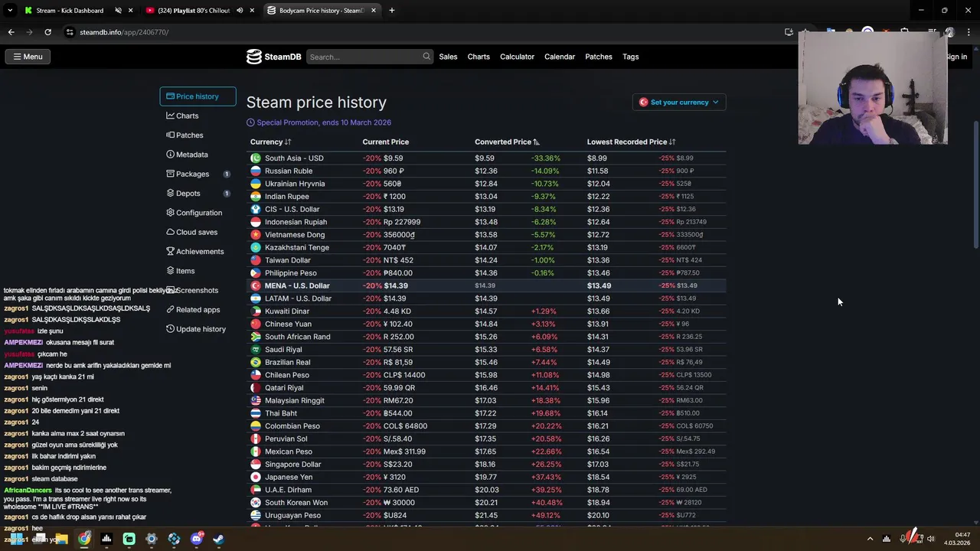The width and height of the screenshot is (980, 551).
Task: Open the SteamDB logo home link
Action: tap(273, 57)
